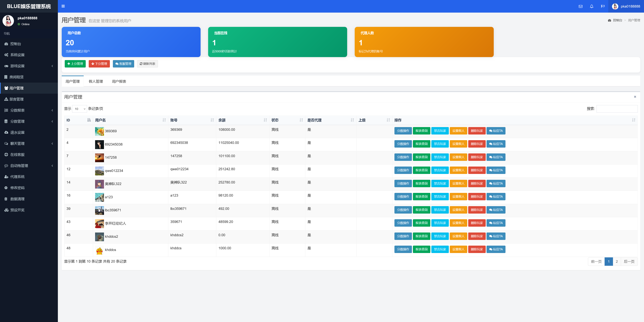
Task: Expand the 聊天管理 sidebar submenu
Action: click(x=29, y=144)
